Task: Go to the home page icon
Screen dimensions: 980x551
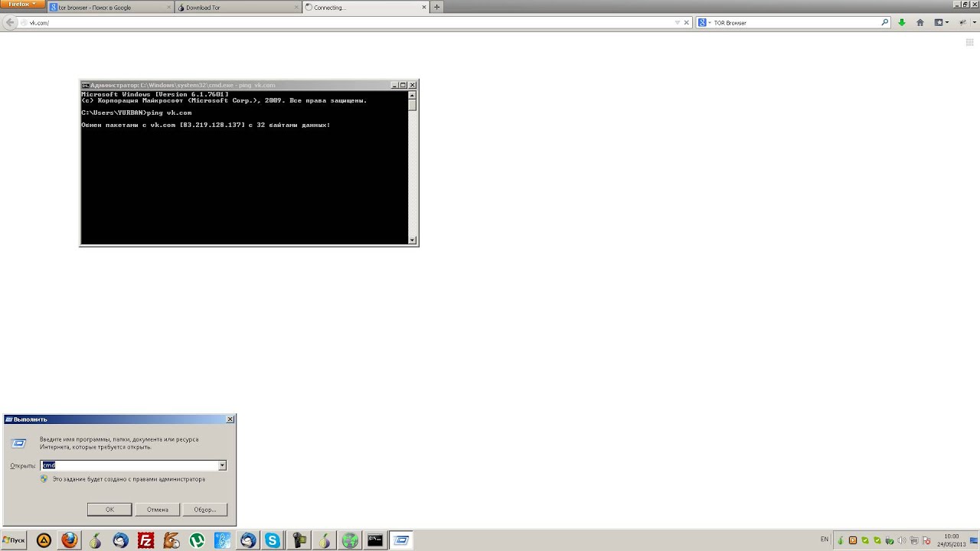Action: point(920,23)
